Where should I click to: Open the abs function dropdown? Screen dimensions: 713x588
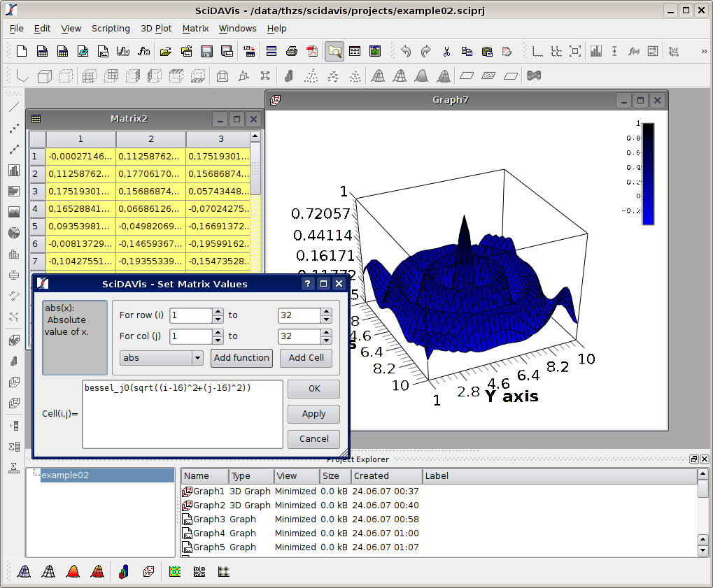tap(162, 357)
